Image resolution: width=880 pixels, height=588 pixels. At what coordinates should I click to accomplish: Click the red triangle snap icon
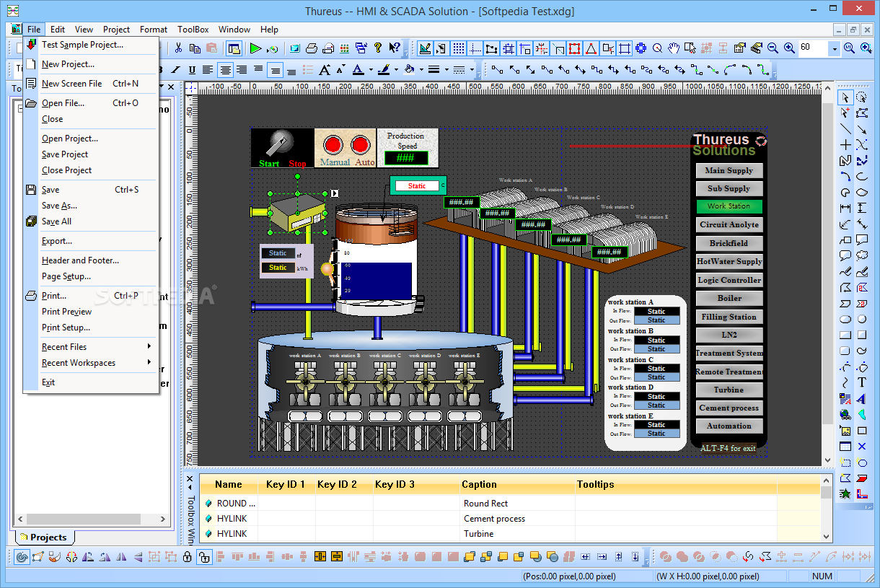point(591,48)
